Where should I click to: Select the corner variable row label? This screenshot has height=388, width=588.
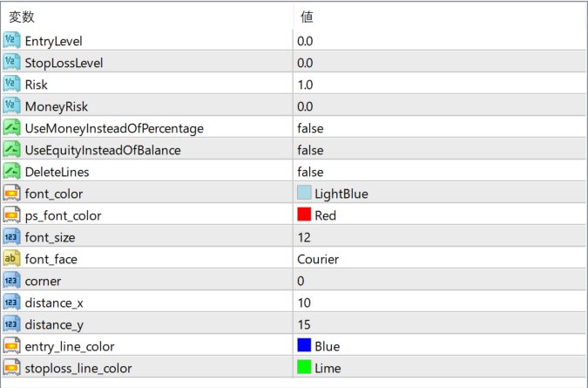43,281
